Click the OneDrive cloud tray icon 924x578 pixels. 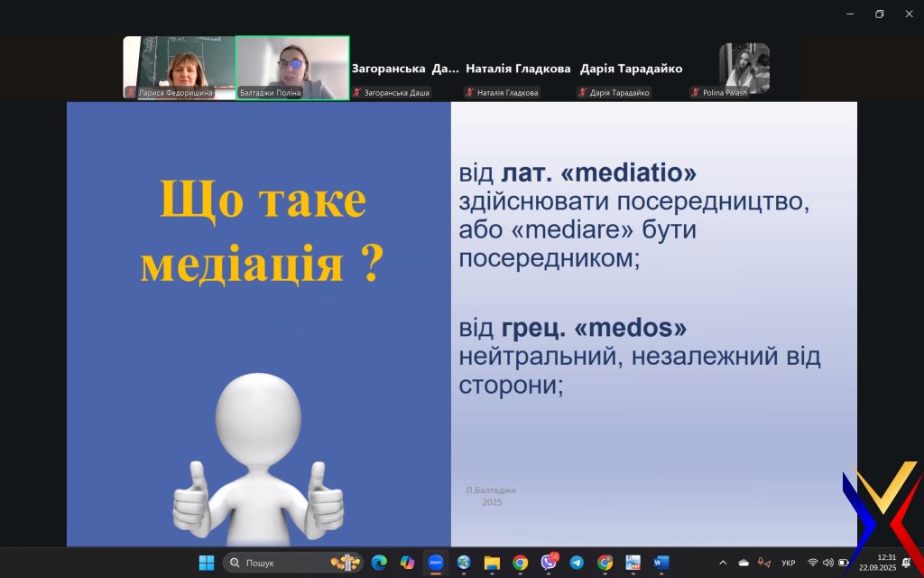pyautogui.click(x=744, y=563)
